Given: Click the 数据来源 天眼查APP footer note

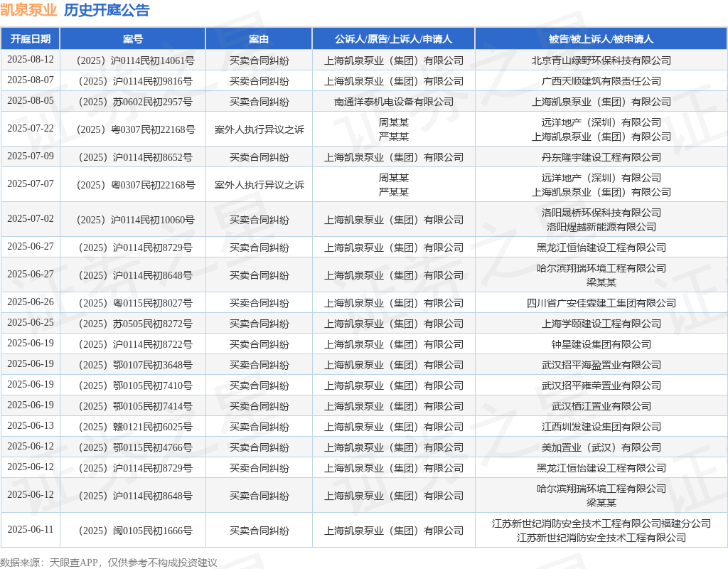Looking at the screenshot, I should click(x=109, y=563).
